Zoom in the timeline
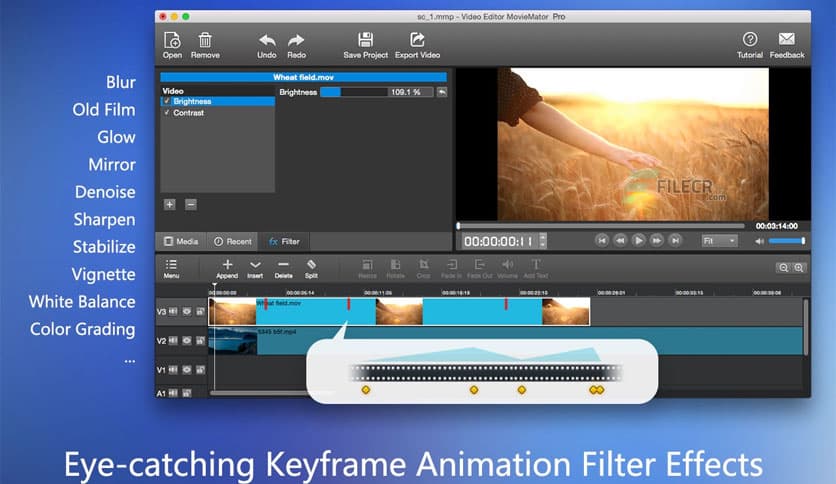Viewport: 836px width, 484px height. click(798, 268)
